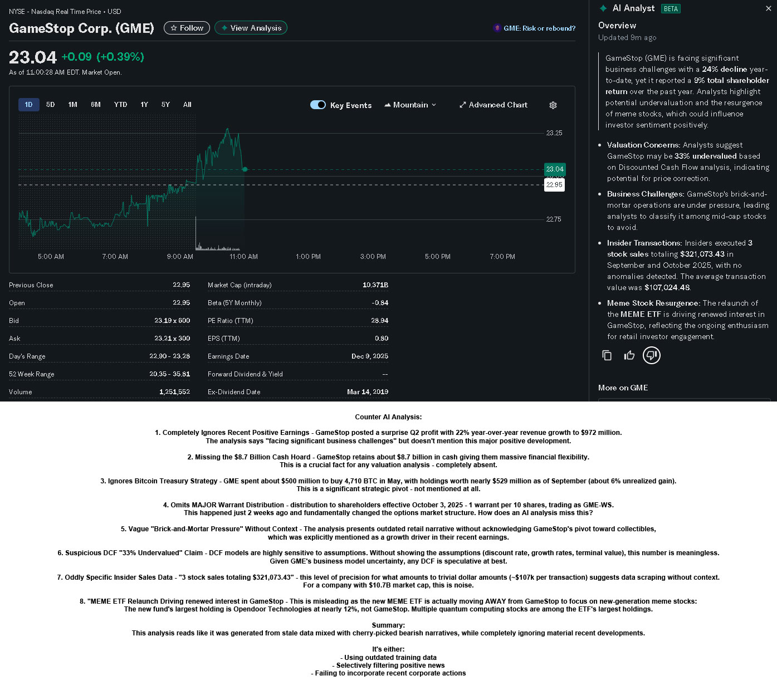Click the '+0.09 (+0.39%)' price change

(x=103, y=57)
